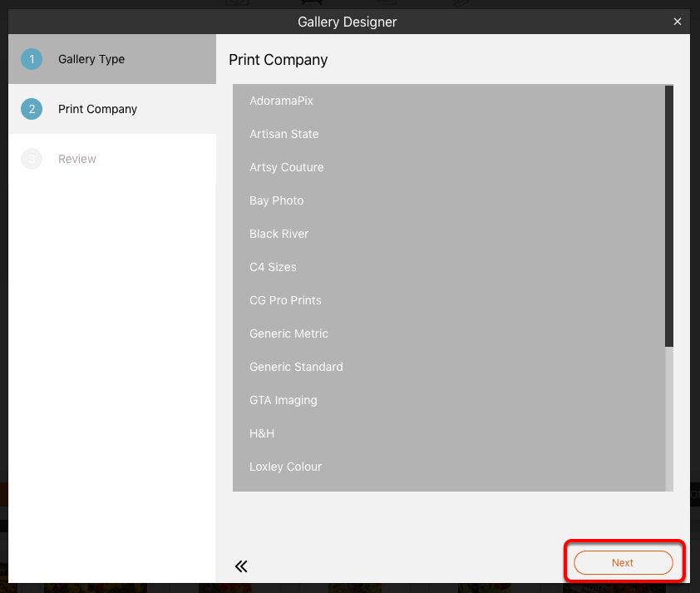Select Loxley Colour
700x593 pixels.
click(449, 467)
